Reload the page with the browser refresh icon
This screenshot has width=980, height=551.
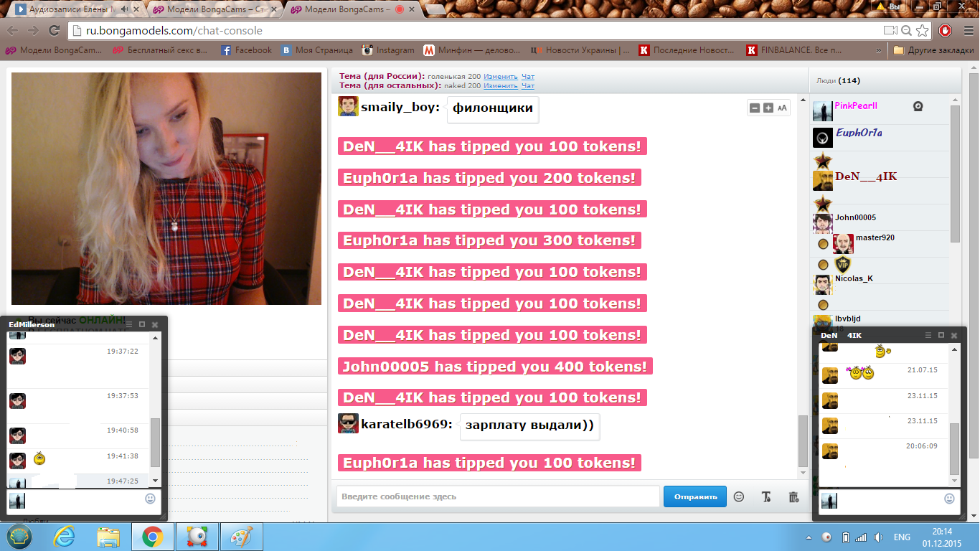click(54, 31)
